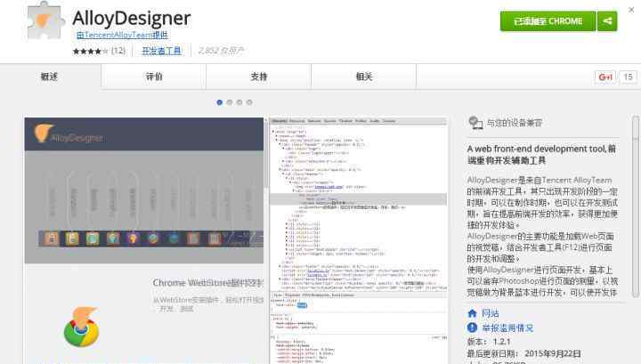Open the 开发者工具 category link

coord(161,51)
